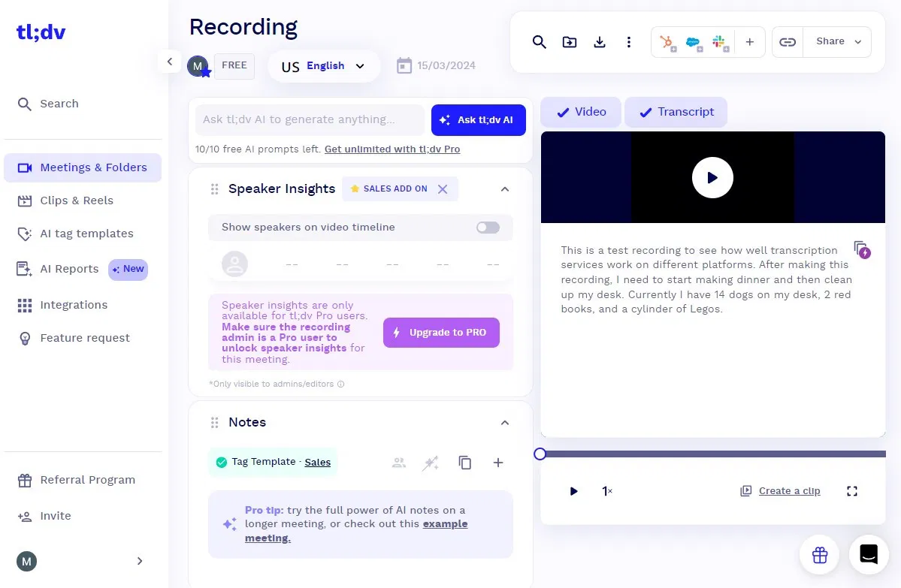This screenshot has width=901, height=588.
Task: Open the three-dot more options menu
Action: click(x=629, y=42)
